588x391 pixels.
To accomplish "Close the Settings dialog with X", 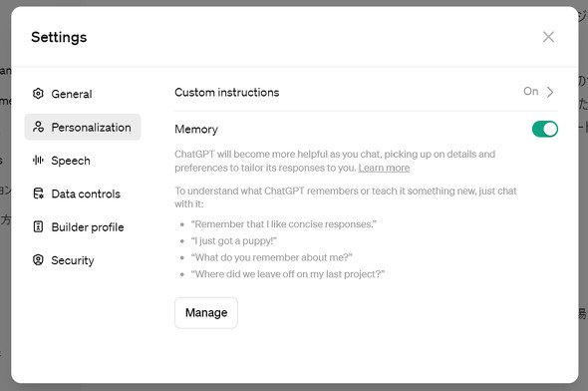I will pyautogui.click(x=548, y=37).
